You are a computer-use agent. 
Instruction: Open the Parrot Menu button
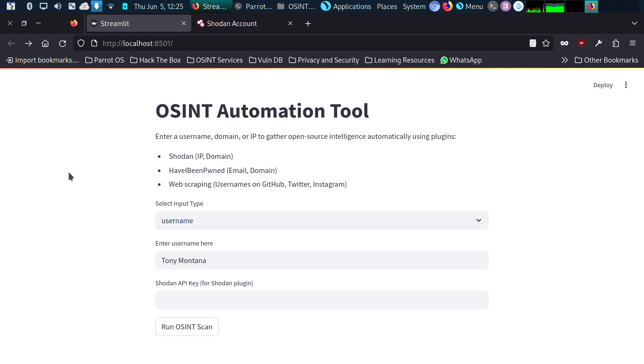(x=469, y=6)
